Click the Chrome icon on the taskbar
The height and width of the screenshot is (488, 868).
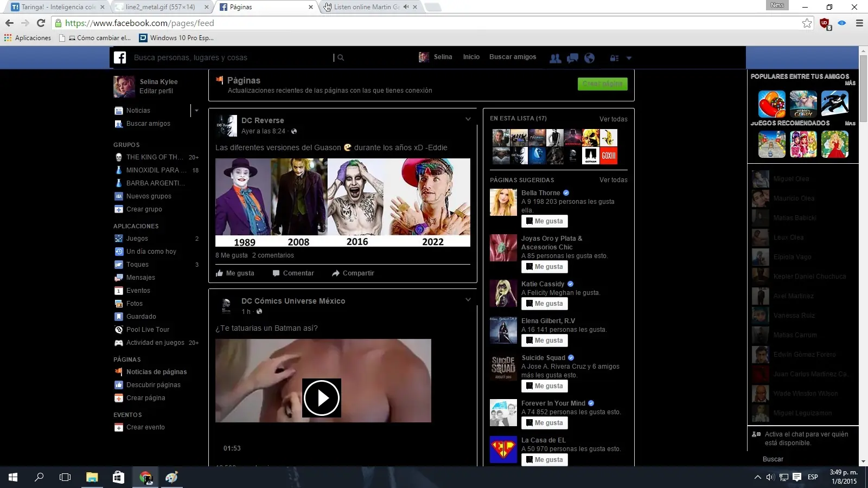click(x=145, y=477)
